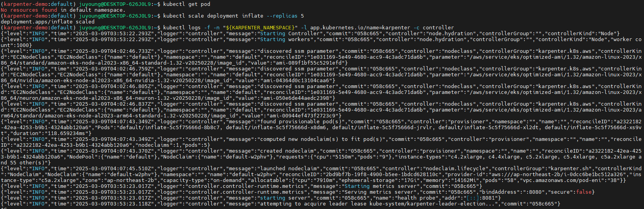Select 'deployment.apps/inflate scaled' output line
644x209 pixels.
[48, 22]
